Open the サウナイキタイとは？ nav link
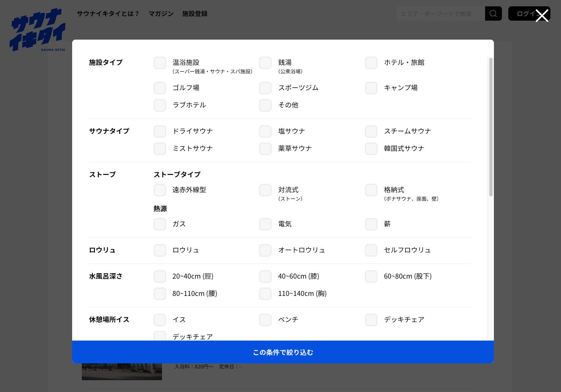This screenshot has width=561, height=392. [108, 13]
